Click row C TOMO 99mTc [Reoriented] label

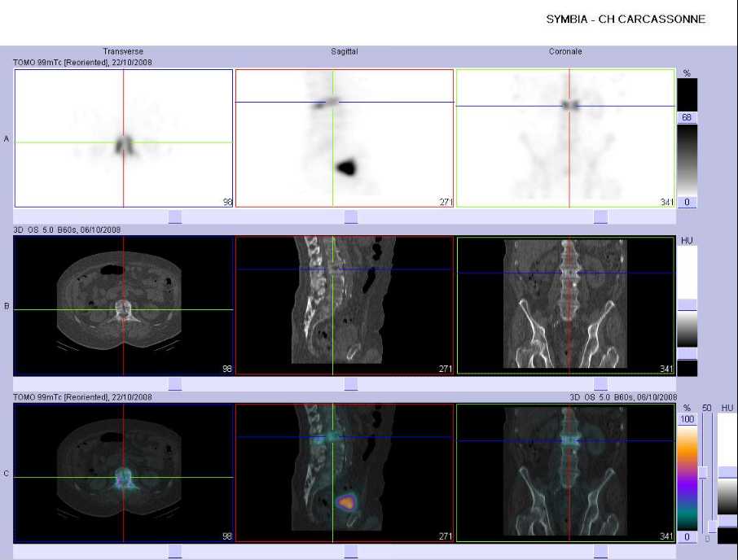click(82, 397)
